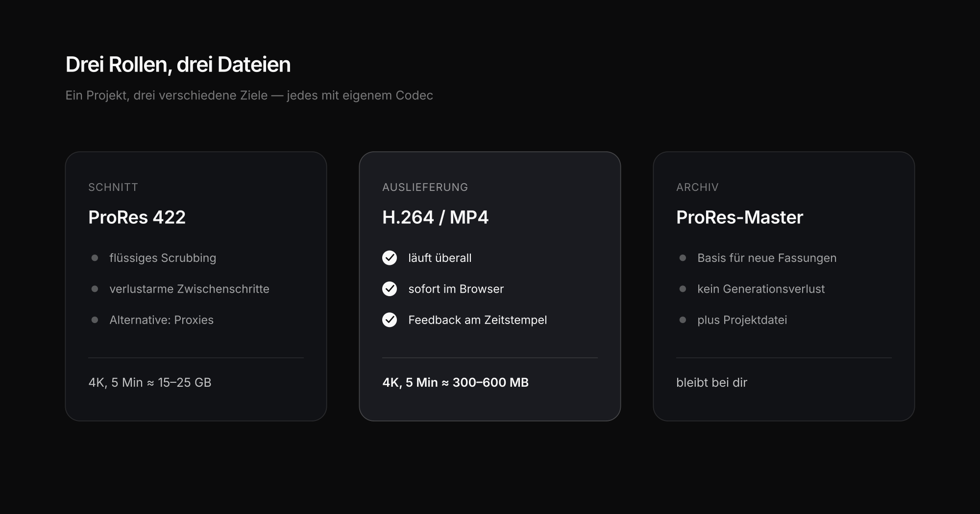Click the footer '4K, 5 Min ≈ 15–25 GB'

(150, 382)
